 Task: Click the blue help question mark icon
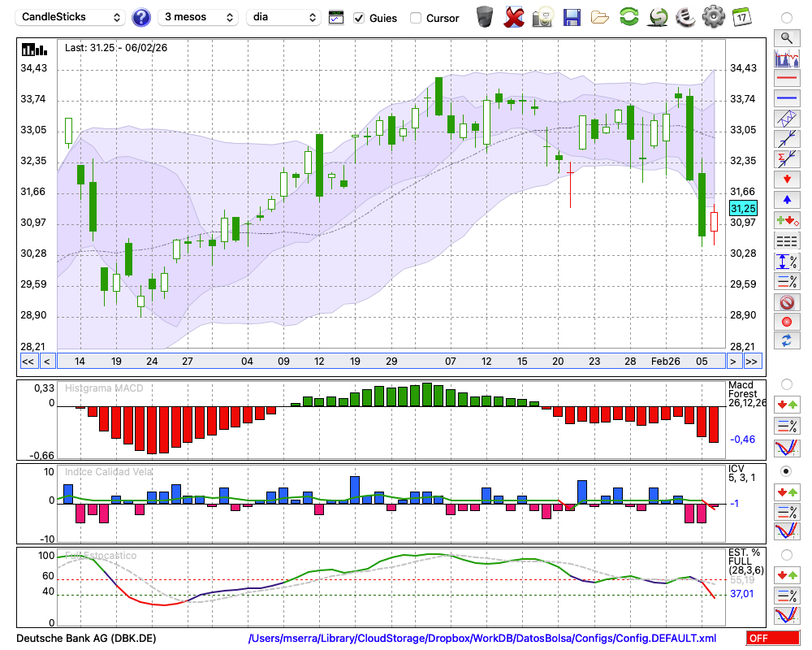click(x=140, y=18)
